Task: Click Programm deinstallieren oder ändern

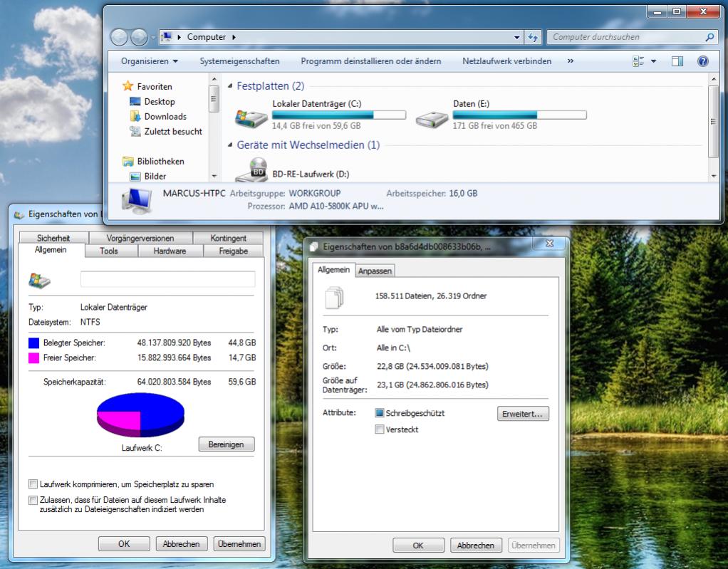Action: click(x=371, y=61)
